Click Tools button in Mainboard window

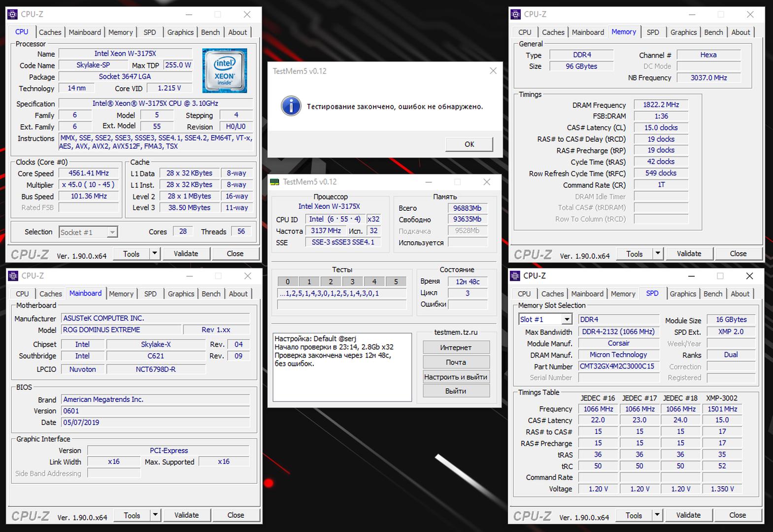click(x=132, y=515)
